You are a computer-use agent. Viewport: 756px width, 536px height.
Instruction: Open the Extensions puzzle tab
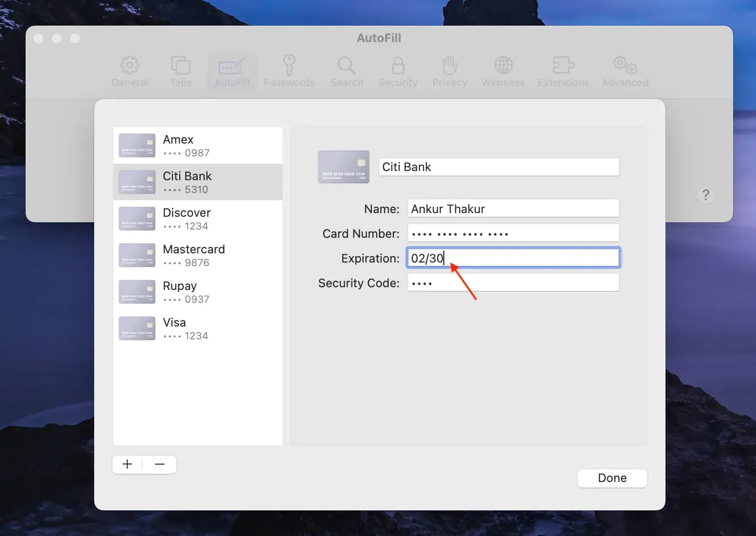563,71
